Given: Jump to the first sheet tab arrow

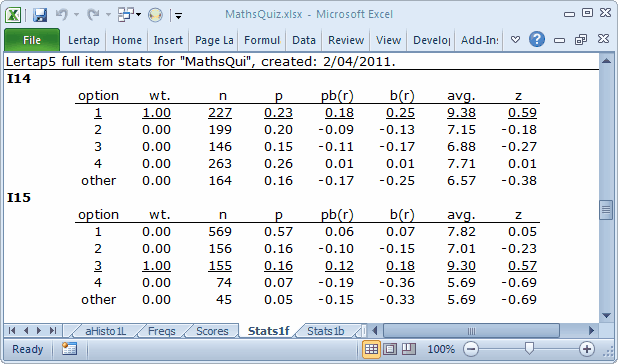Looking at the screenshot, I should pyautogui.click(x=12, y=331).
